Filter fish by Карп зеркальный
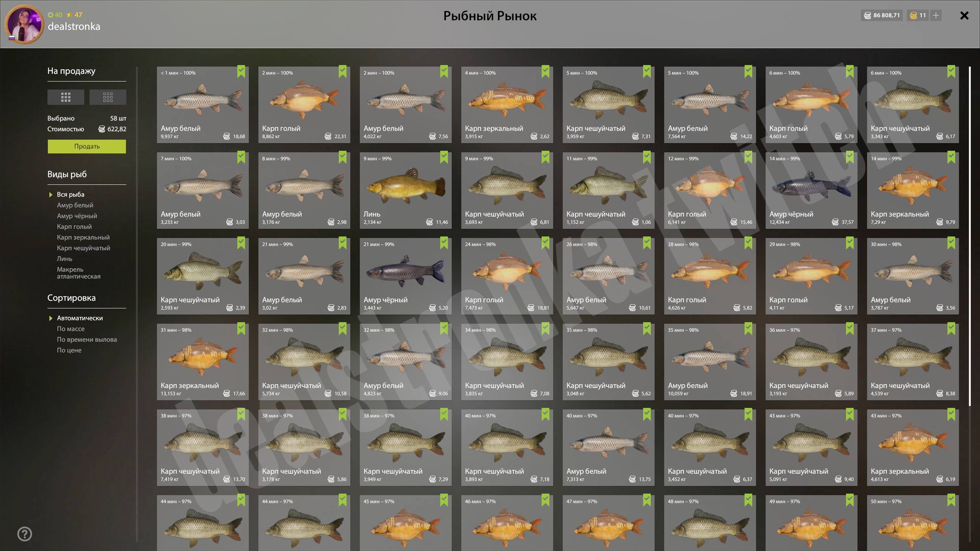Screen dimensions: 980x551 [83, 237]
